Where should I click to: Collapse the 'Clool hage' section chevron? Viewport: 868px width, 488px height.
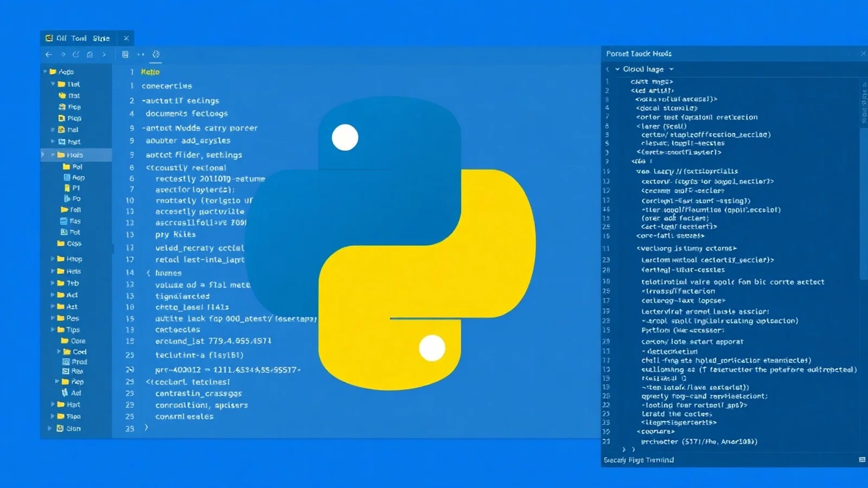click(617, 69)
